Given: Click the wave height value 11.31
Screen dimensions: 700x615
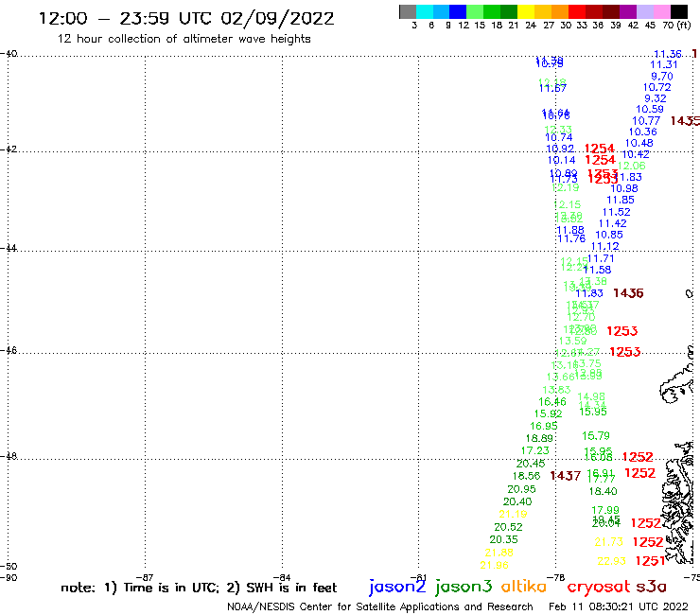Looking at the screenshot, I should coord(663,64).
